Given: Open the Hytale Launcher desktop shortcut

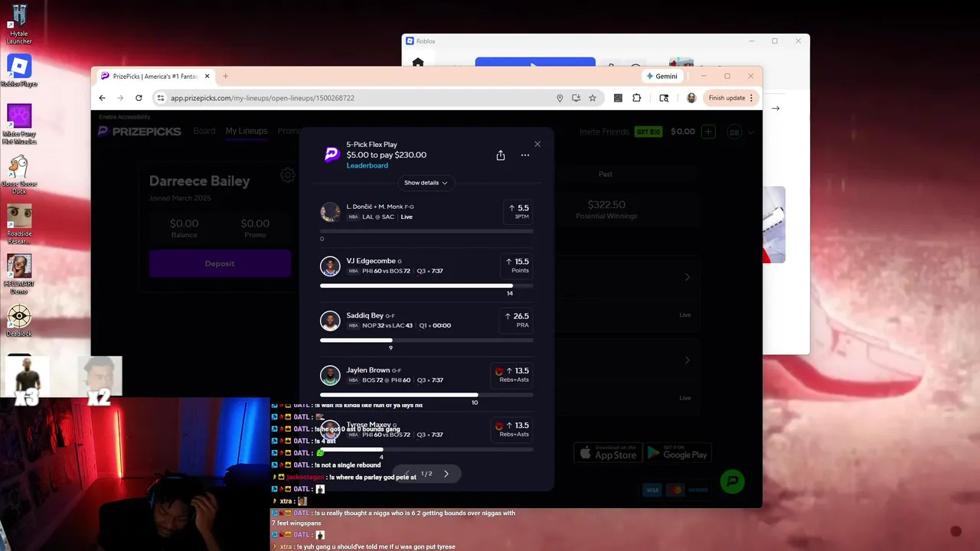Looking at the screenshot, I should point(19,24).
